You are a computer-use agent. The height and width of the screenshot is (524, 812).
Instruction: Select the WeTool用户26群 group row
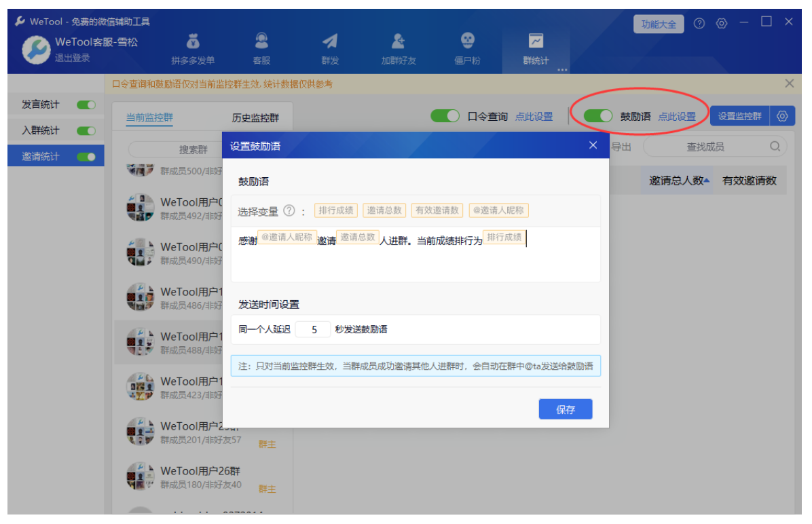(x=204, y=476)
